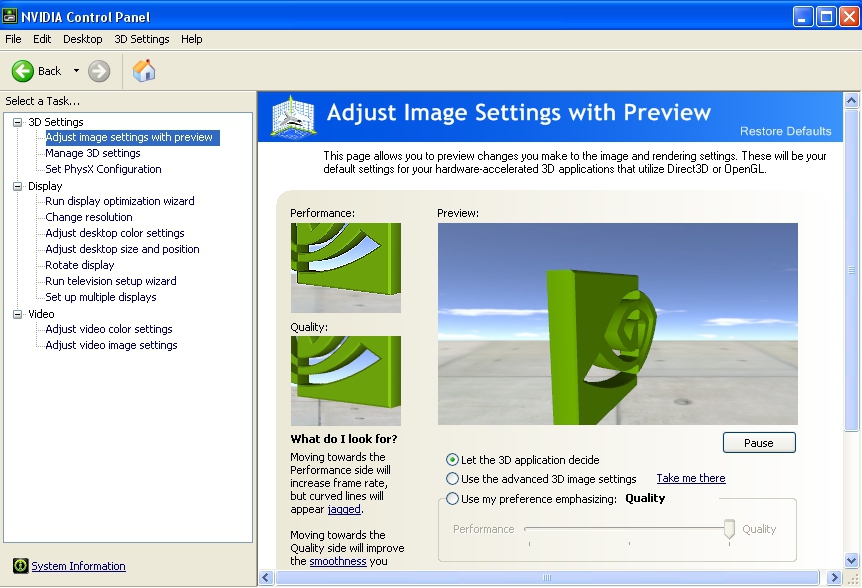Image resolution: width=862 pixels, height=588 pixels.
Task: Open the Edit menu
Action: click(x=42, y=39)
